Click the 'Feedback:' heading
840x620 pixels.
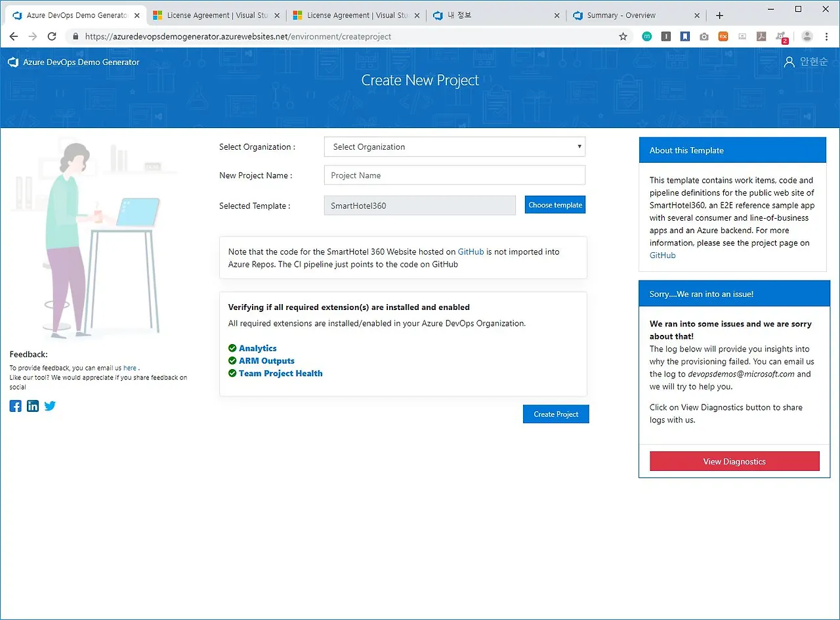[29, 354]
